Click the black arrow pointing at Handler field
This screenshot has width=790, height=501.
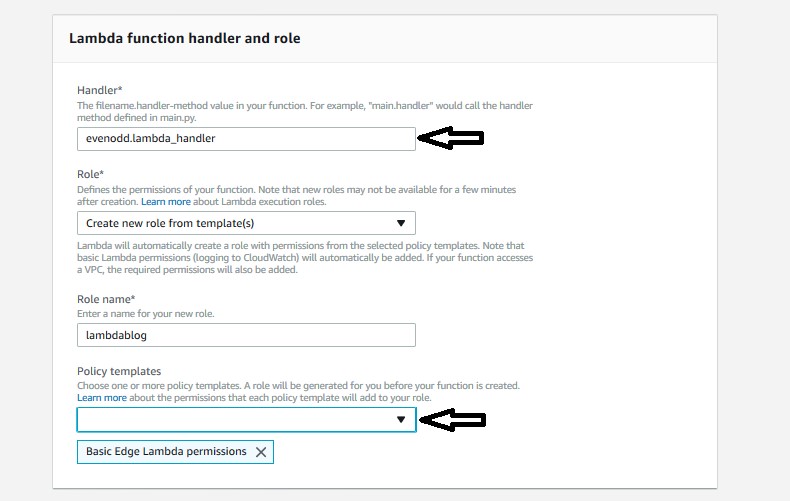click(451, 138)
